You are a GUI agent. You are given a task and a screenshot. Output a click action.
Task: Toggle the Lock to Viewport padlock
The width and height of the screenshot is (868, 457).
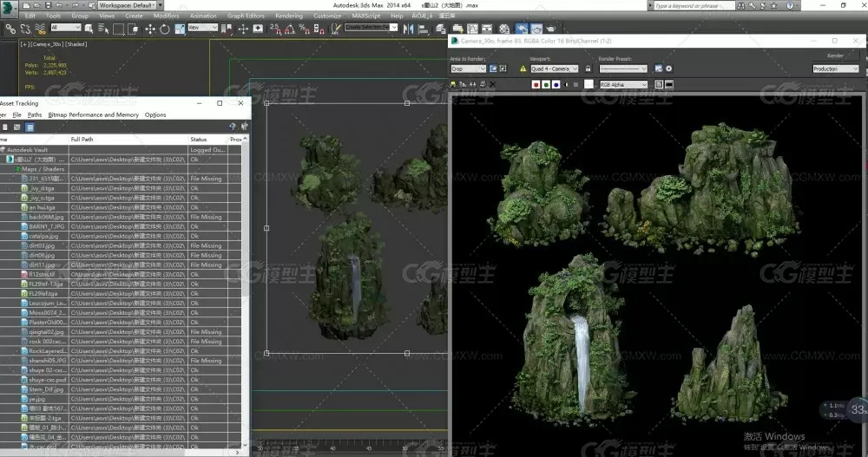(588, 69)
